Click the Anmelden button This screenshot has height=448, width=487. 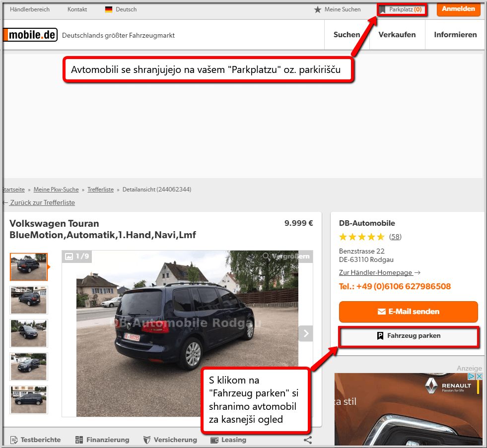pyautogui.click(x=458, y=9)
